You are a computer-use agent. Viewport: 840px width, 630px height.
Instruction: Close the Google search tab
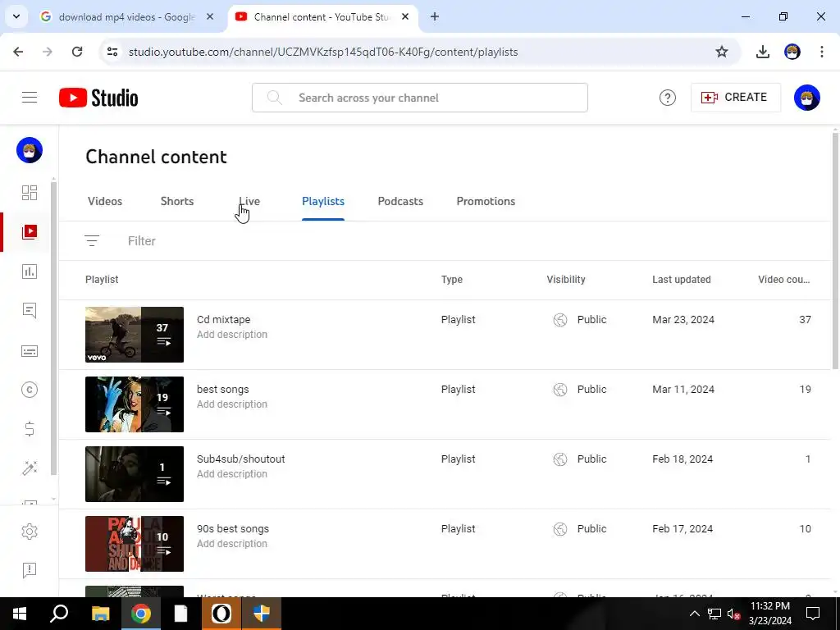pos(210,16)
